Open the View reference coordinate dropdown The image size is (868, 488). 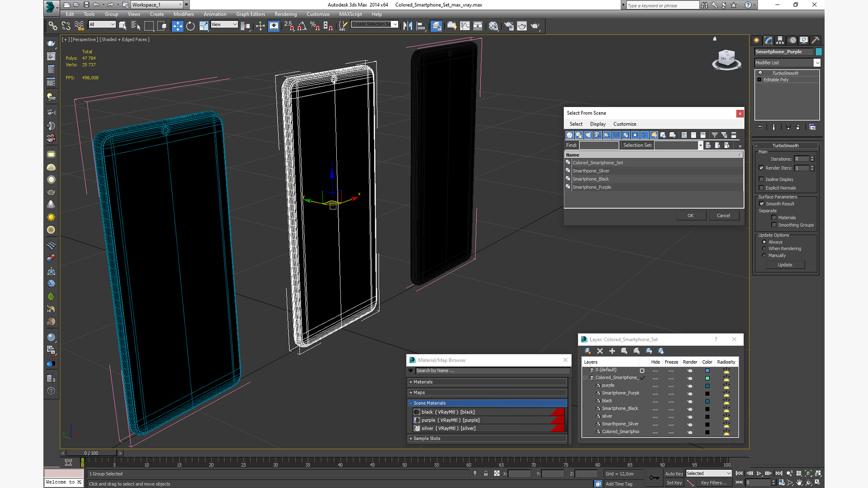click(224, 24)
